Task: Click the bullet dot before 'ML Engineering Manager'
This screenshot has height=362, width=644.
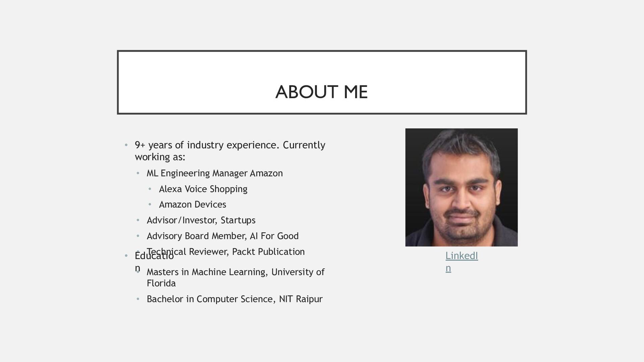Action: pos(138,173)
